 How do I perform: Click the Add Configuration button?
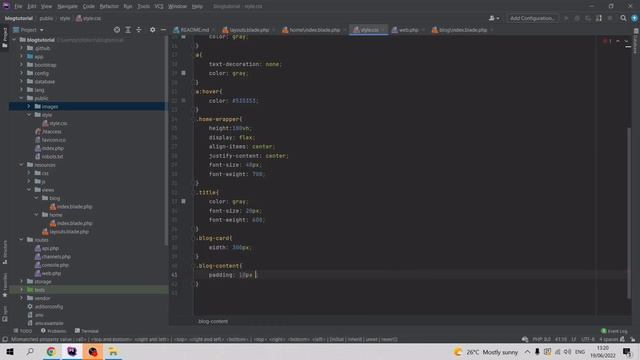532,18
